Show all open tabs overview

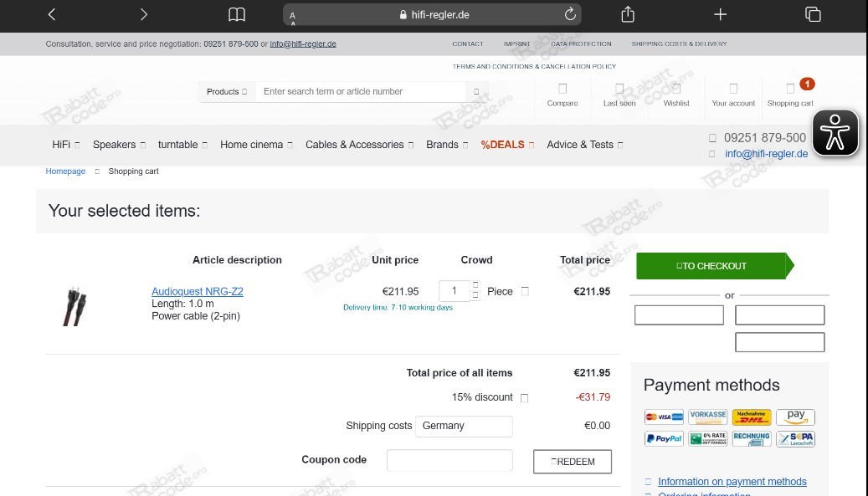[x=813, y=14]
